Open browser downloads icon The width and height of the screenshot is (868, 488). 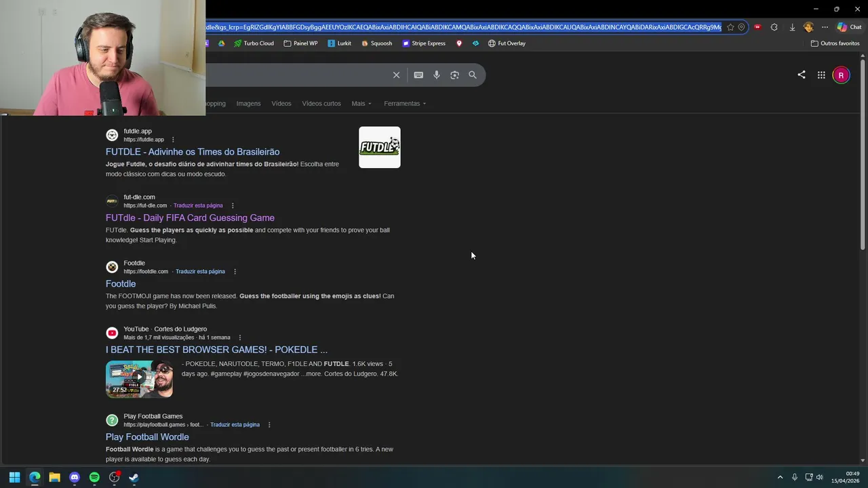point(792,27)
